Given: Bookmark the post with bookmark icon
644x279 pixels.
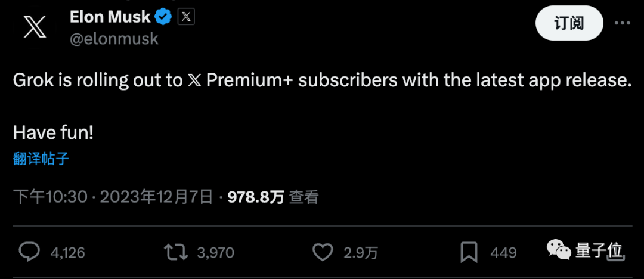Looking at the screenshot, I should (x=469, y=252).
